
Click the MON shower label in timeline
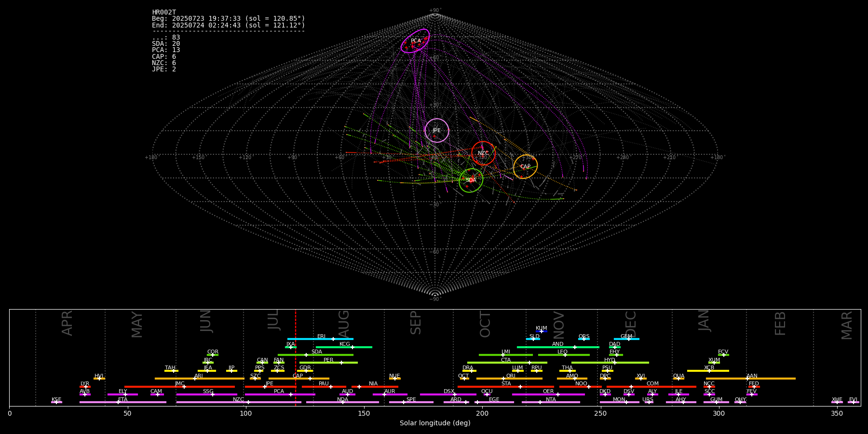click(619, 400)
